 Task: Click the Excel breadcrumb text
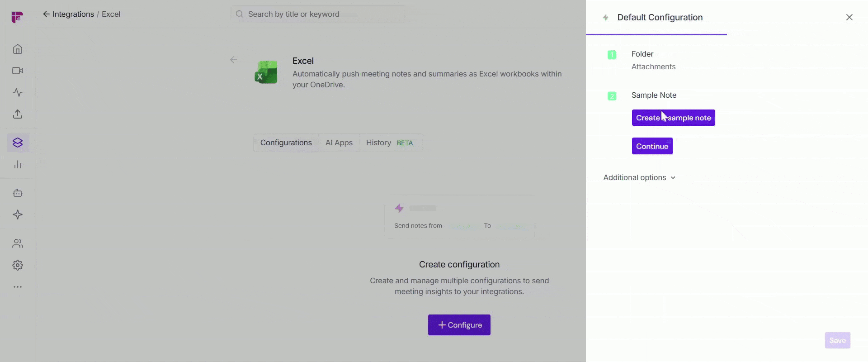point(111,14)
